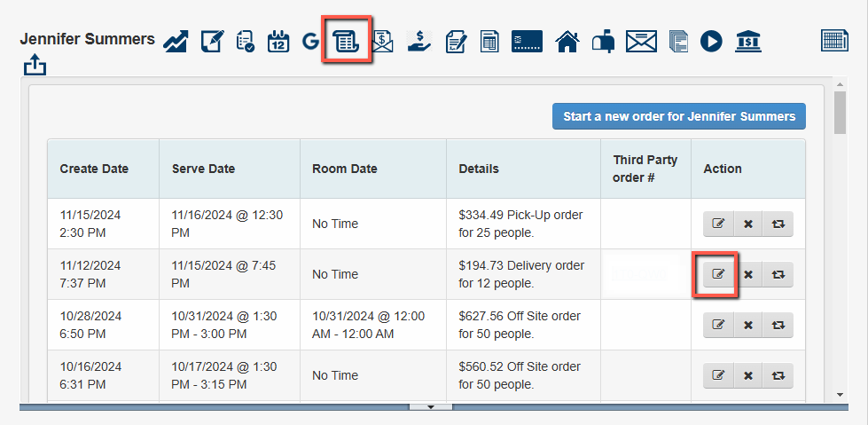Click the Third Party order # header
This screenshot has width=868, height=425.
[x=645, y=169]
